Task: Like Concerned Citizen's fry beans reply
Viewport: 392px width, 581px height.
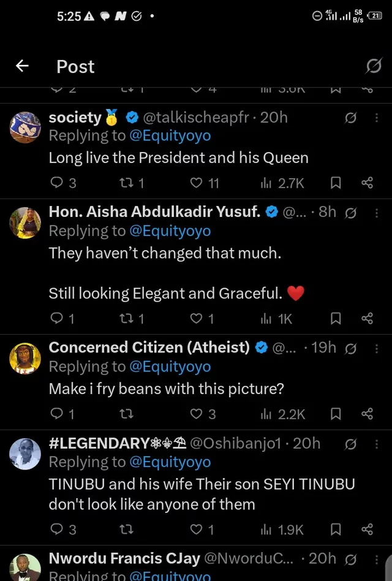Action: [x=196, y=414]
